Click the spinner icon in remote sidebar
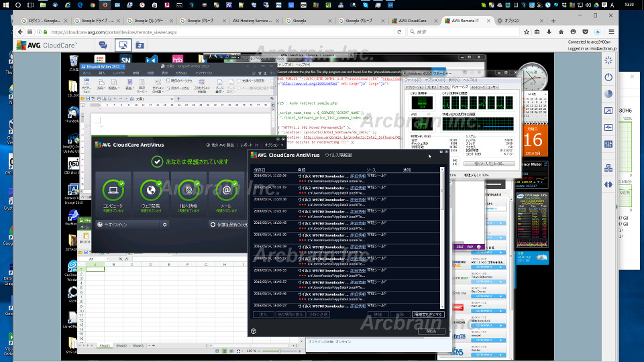This screenshot has height=362, width=644. pyautogui.click(x=608, y=61)
